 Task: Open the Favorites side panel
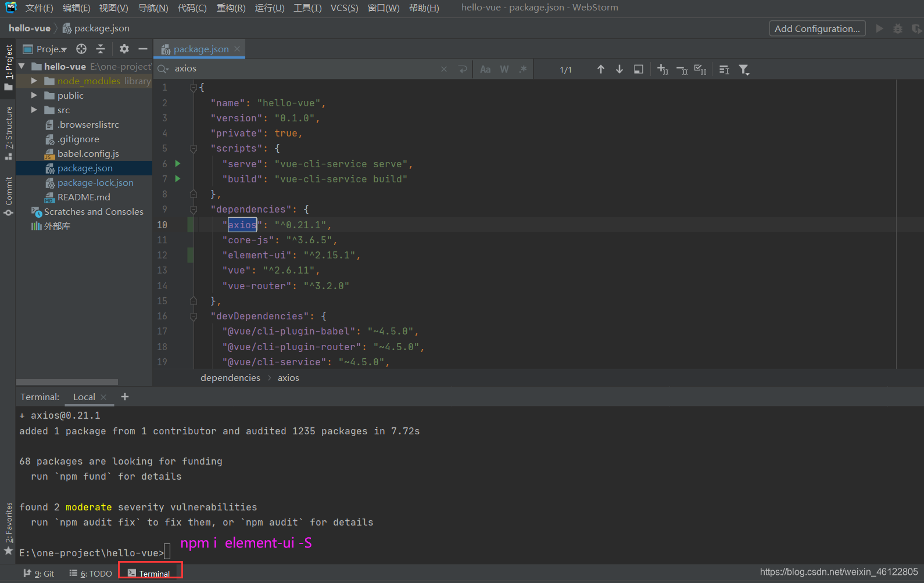pyautogui.click(x=8, y=528)
